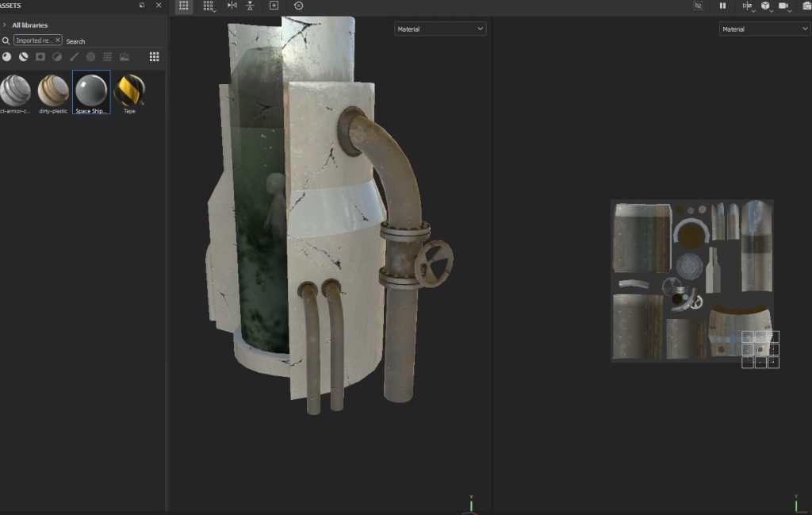Open the 3D cube view mode icon
This screenshot has width=812, height=515.
pyautogui.click(x=765, y=6)
